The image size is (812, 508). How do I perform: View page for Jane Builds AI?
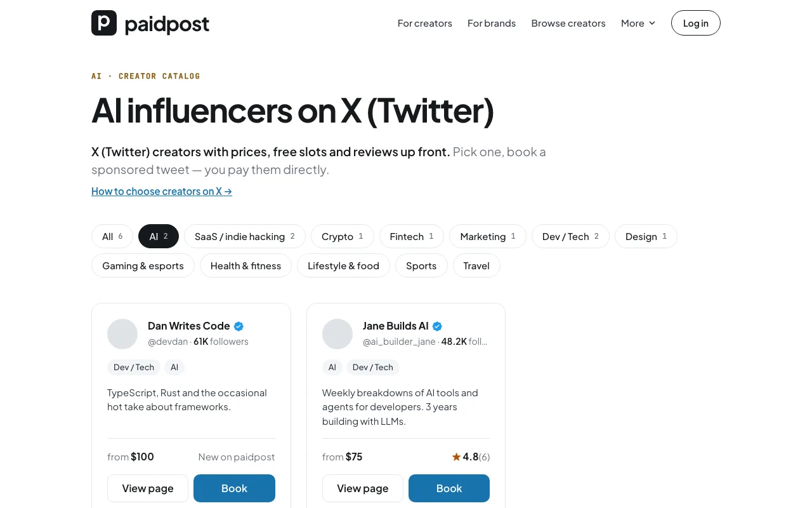[363, 488]
